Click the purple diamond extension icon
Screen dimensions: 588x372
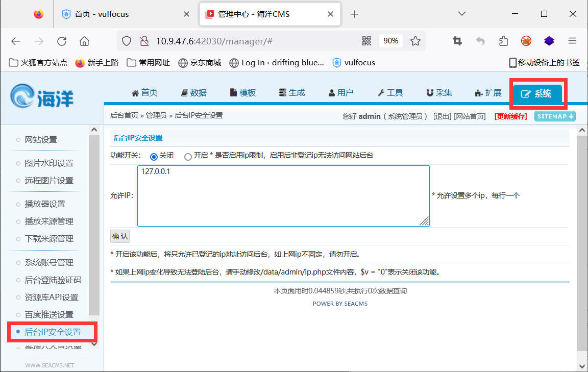pyautogui.click(x=549, y=41)
